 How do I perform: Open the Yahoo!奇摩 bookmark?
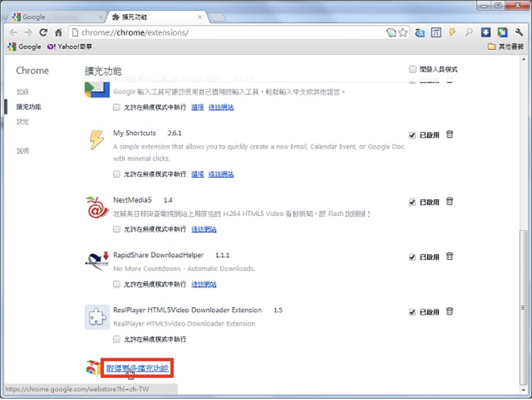point(69,46)
